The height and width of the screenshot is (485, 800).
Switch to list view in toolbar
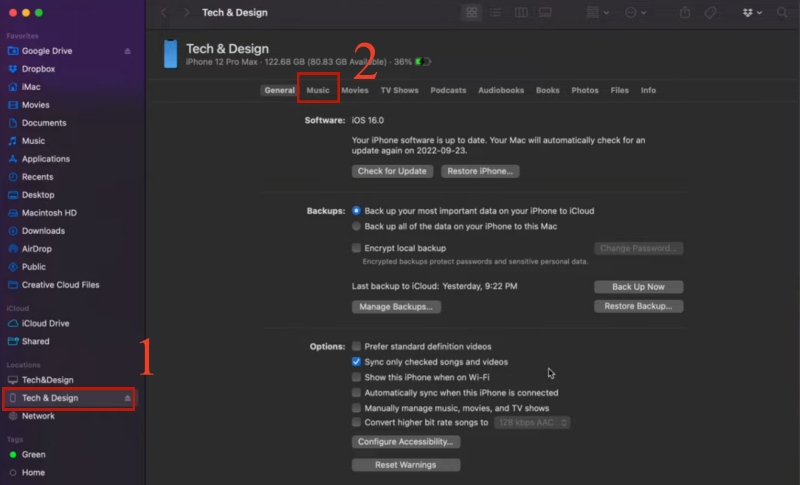click(495, 12)
